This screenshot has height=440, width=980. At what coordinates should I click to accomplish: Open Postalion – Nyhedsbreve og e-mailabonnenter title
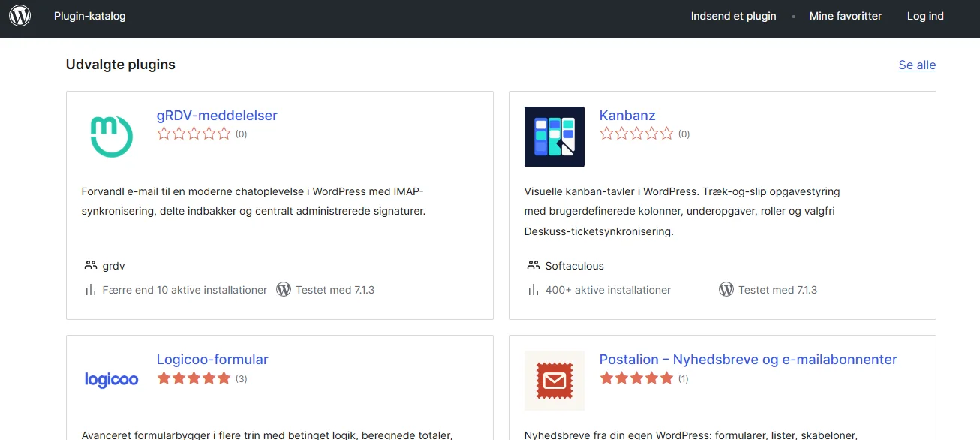tap(748, 360)
